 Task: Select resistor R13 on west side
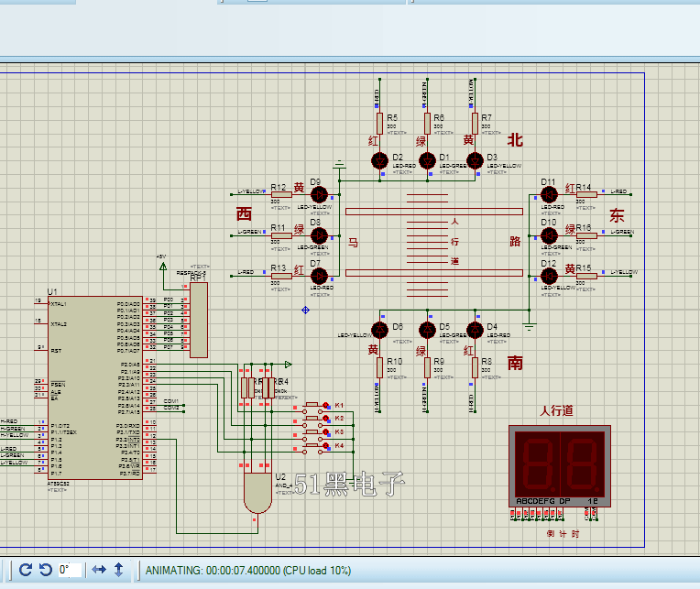[281, 277]
